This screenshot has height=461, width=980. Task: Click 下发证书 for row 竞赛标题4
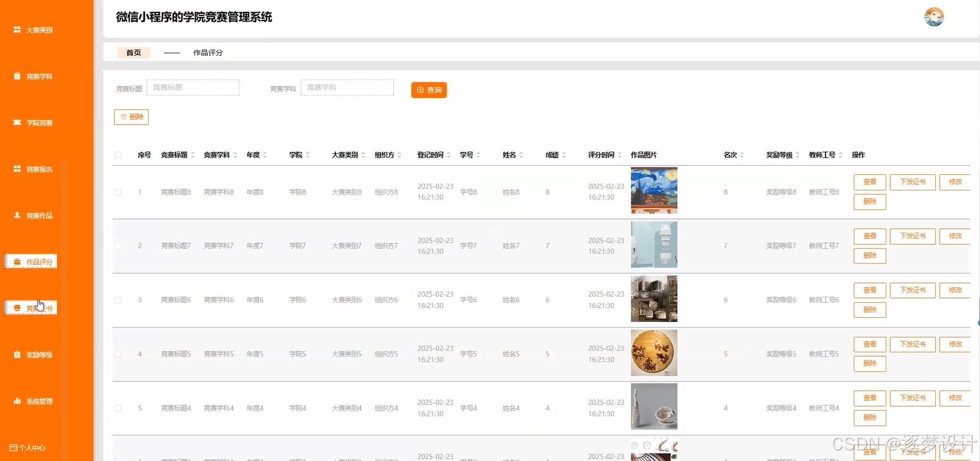913,398
